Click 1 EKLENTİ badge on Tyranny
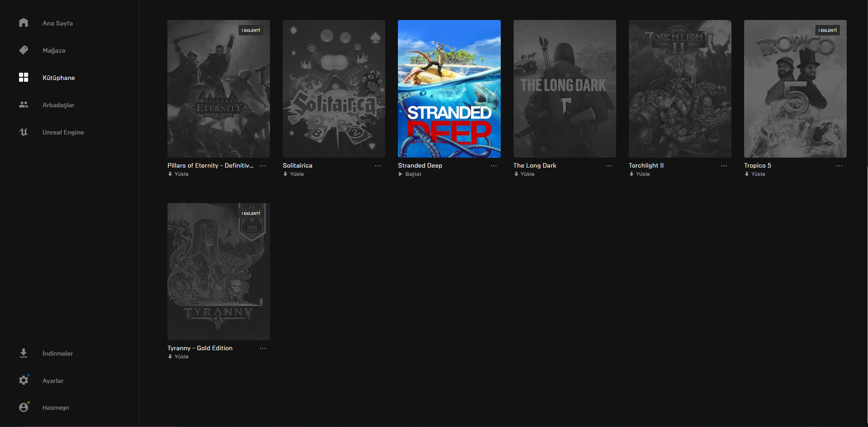This screenshot has height=427, width=868. click(x=251, y=213)
